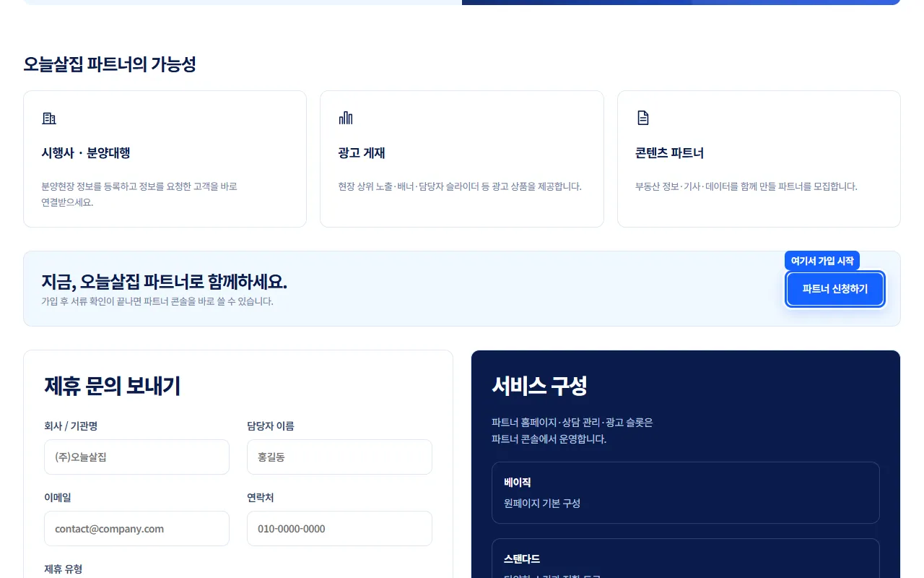This screenshot has height=578, width=924.
Task: Click the description starting 현장 상위 노출·배너
Action: point(460,186)
